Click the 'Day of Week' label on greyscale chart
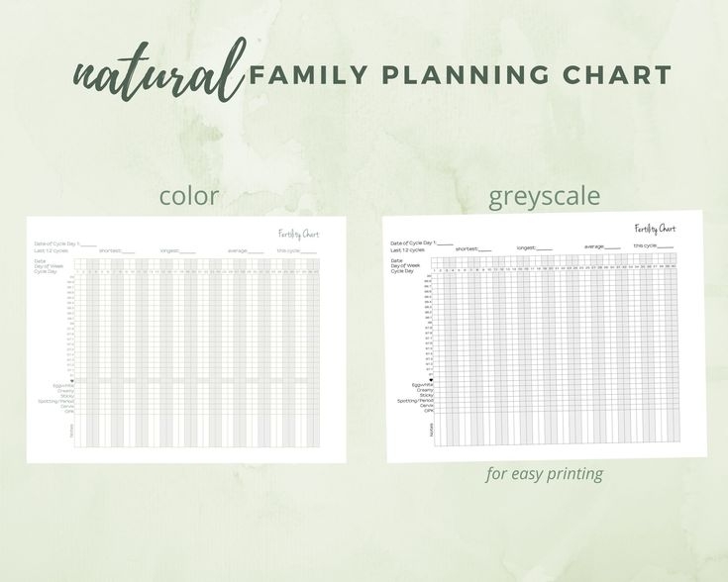The height and width of the screenshot is (582, 728). pyautogui.click(x=406, y=265)
